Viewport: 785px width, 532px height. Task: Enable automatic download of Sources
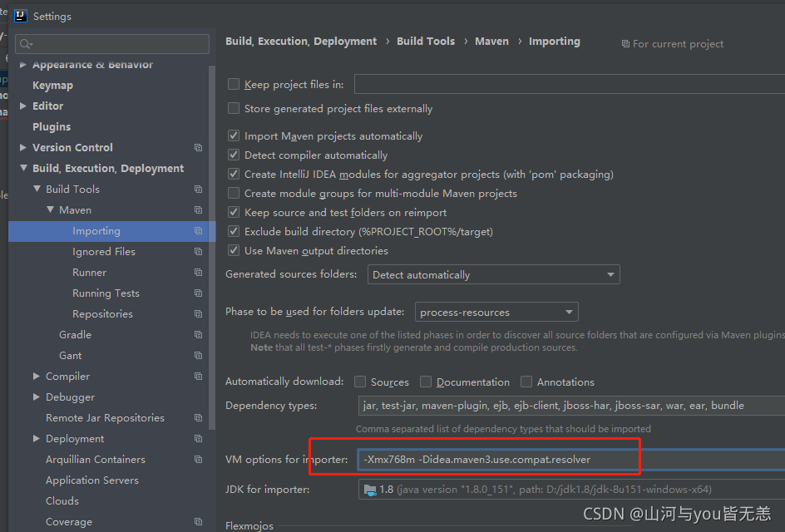click(x=360, y=382)
